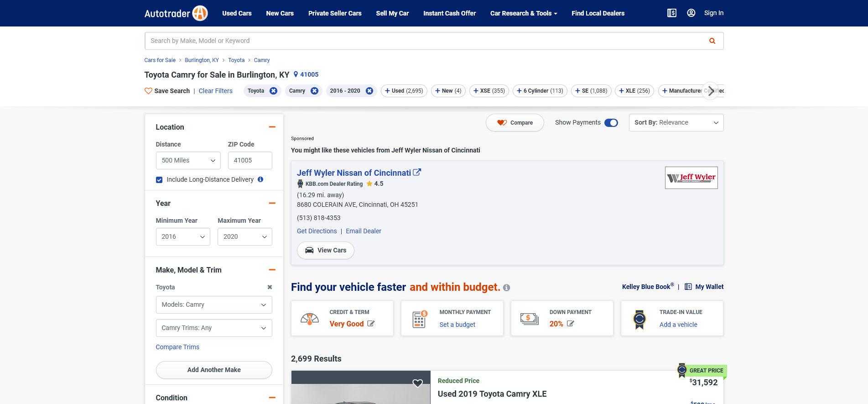868x404 pixels.
Task: Click info icon for Long-Distance Delivery
Action: pyautogui.click(x=260, y=179)
